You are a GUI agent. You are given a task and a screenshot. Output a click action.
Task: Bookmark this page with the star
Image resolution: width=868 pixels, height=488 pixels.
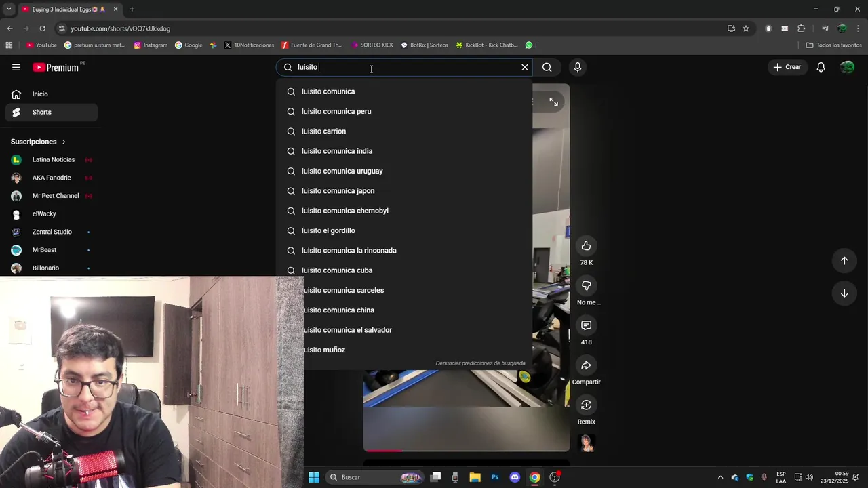746,28
